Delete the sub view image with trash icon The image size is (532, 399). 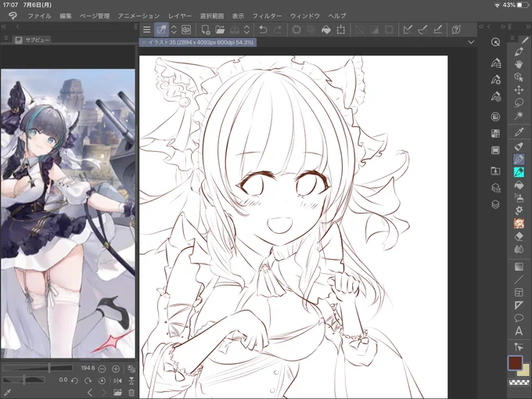pos(131,393)
